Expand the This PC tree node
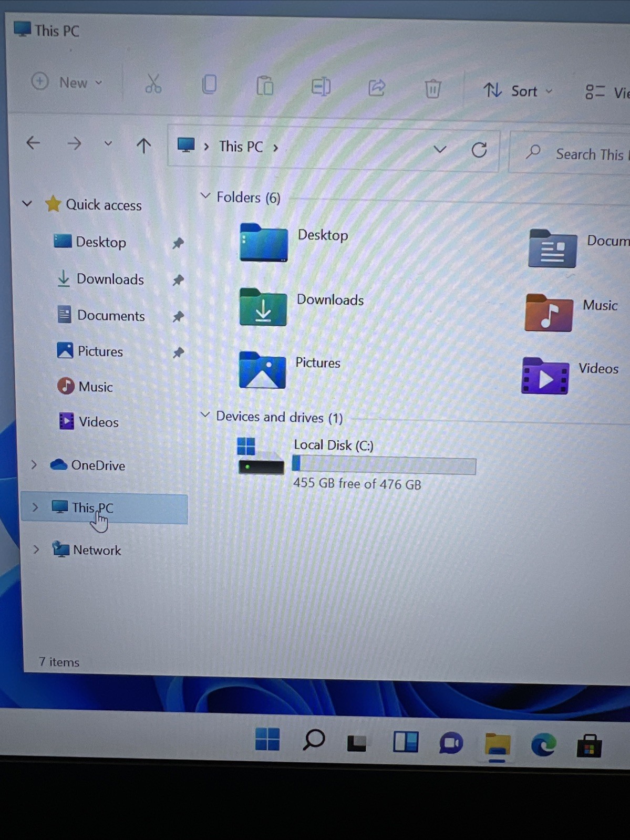Screen dimensions: 630x840 [x=35, y=507]
